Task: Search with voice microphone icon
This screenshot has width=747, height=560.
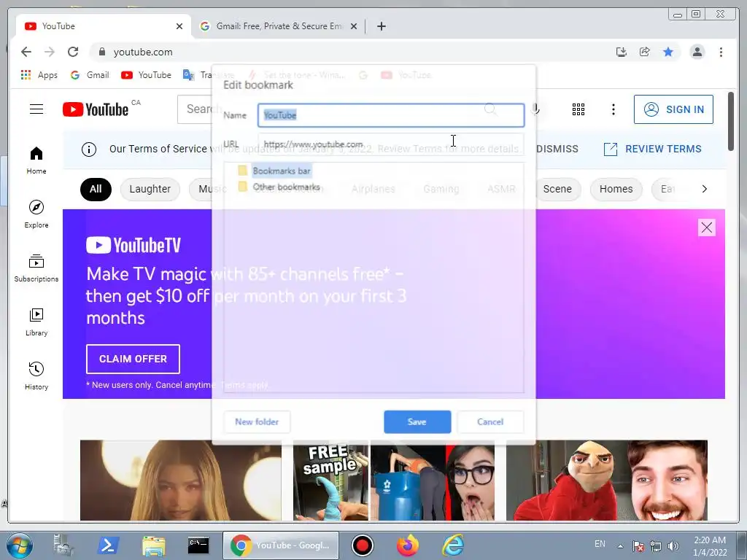Action: 536,109
